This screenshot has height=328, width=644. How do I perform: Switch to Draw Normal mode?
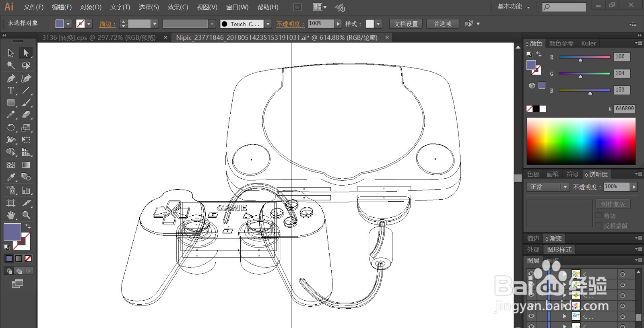9,271
